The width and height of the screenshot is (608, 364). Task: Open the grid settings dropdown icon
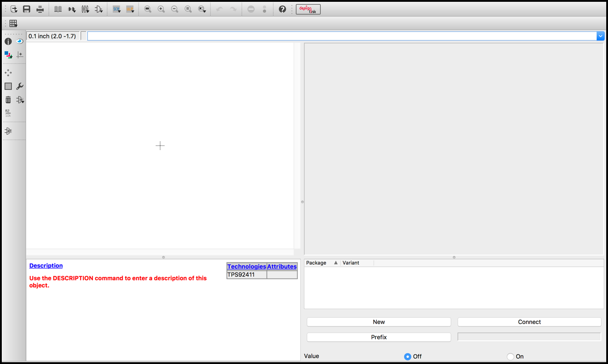pyautogui.click(x=13, y=23)
